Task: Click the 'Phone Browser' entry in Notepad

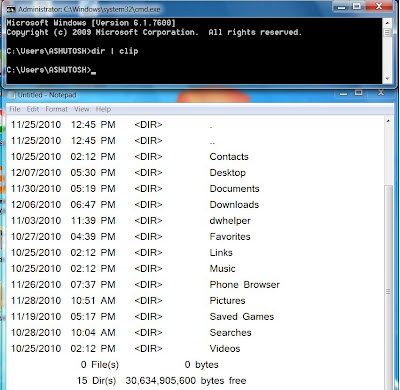Action: pyautogui.click(x=245, y=285)
